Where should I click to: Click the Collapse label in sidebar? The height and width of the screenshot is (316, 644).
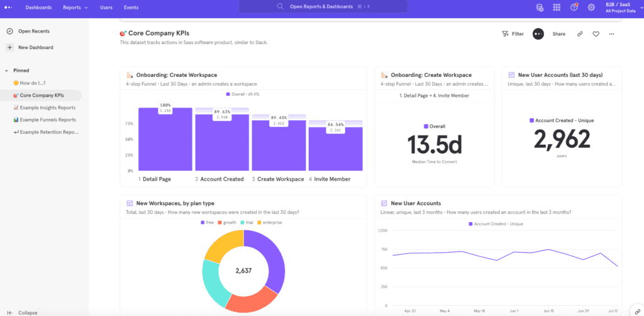coord(28,313)
